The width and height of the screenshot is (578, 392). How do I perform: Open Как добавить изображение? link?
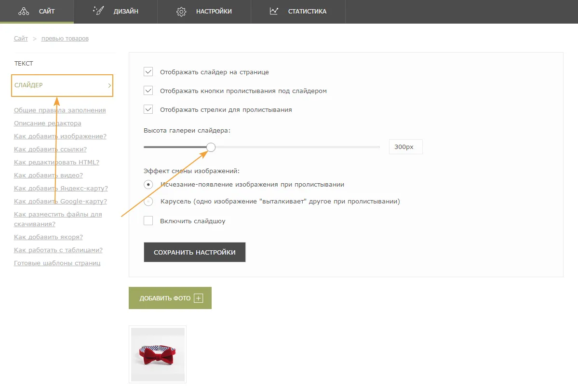(x=60, y=136)
